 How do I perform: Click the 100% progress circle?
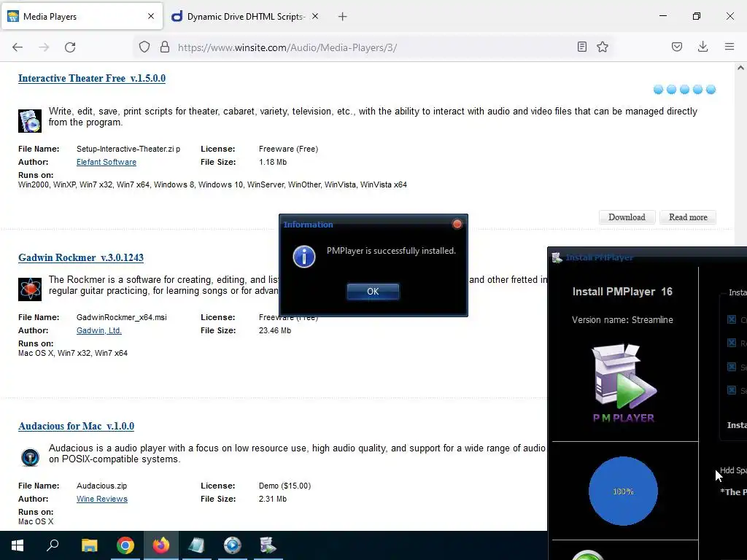[623, 491]
